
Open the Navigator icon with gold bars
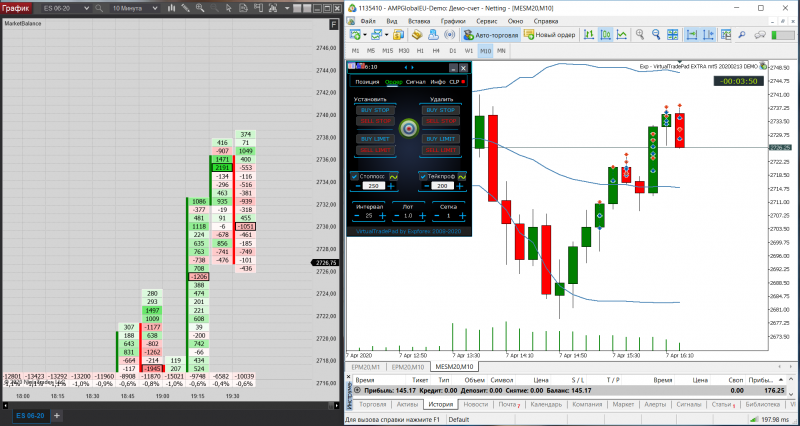tap(417, 35)
